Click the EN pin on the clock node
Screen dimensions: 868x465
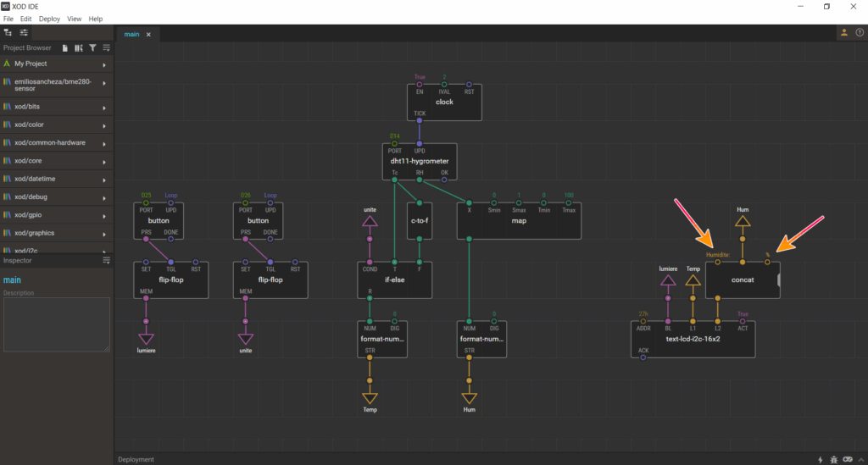(x=419, y=85)
